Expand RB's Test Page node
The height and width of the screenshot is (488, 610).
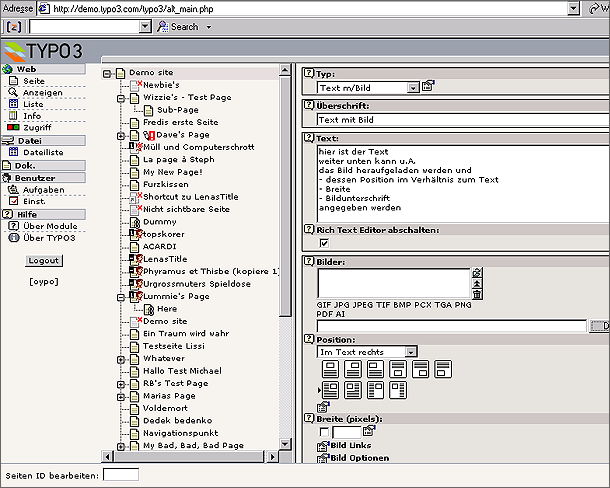[121, 385]
